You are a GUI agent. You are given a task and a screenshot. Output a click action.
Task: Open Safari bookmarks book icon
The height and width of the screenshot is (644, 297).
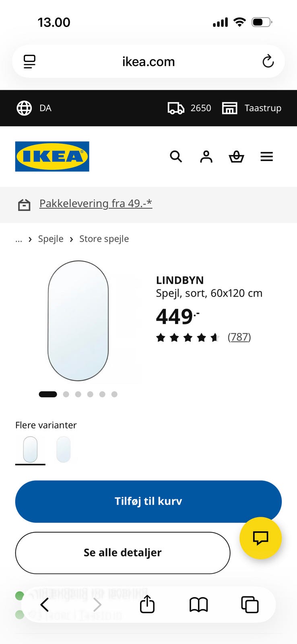click(x=198, y=604)
